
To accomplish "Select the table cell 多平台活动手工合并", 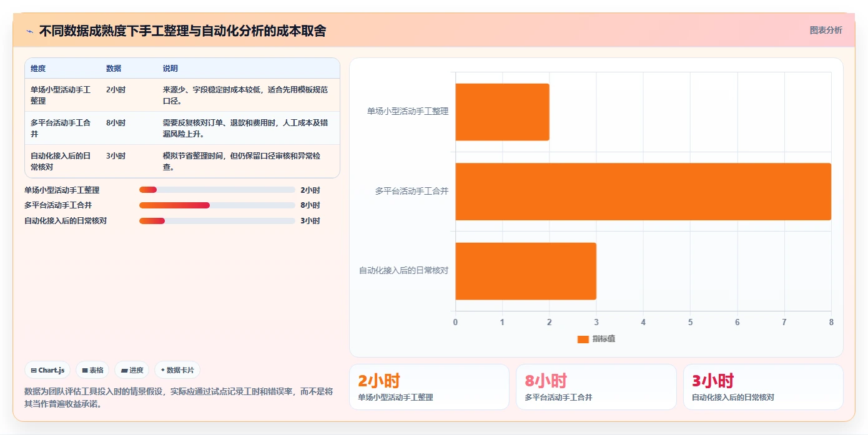I will click(x=61, y=128).
